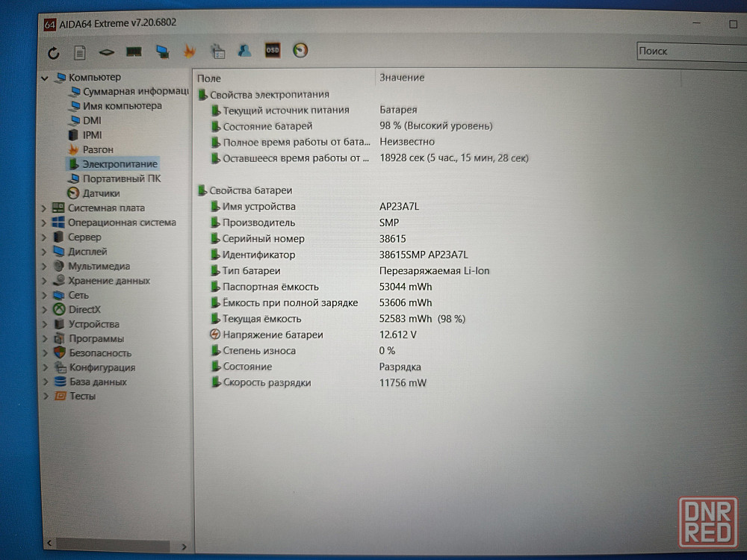Image resolution: width=747 pixels, height=560 pixels.
Task: Expand the DirectX tree node
Action: (x=44, y=310)
